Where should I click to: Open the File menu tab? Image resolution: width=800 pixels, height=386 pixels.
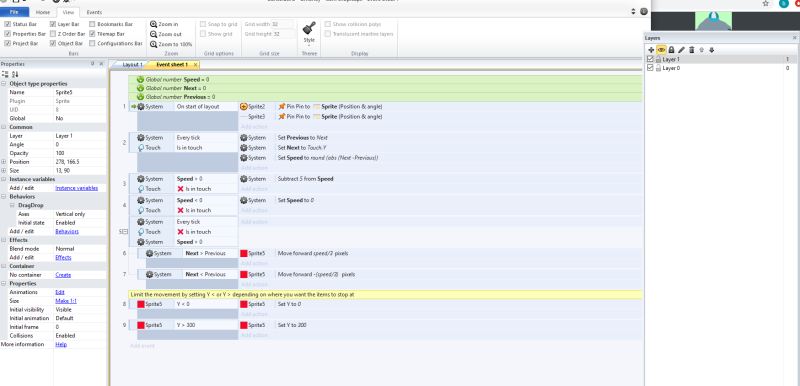tap(14, 12)
